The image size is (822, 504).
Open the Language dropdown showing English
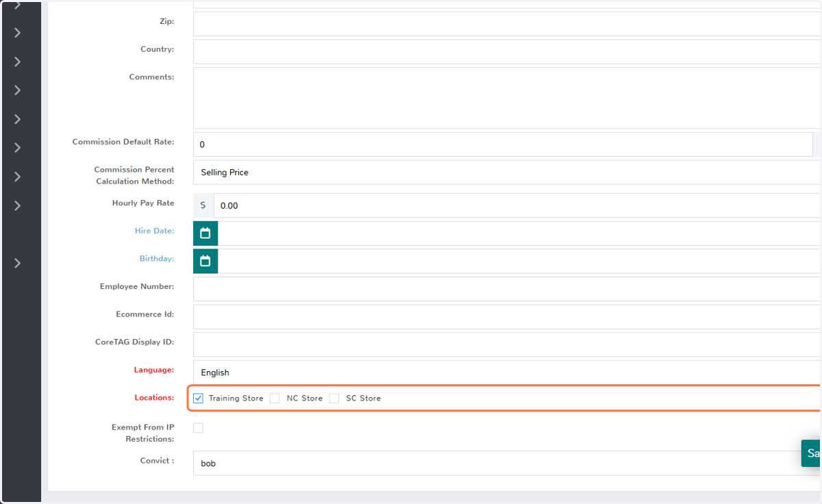coord(506,373)
